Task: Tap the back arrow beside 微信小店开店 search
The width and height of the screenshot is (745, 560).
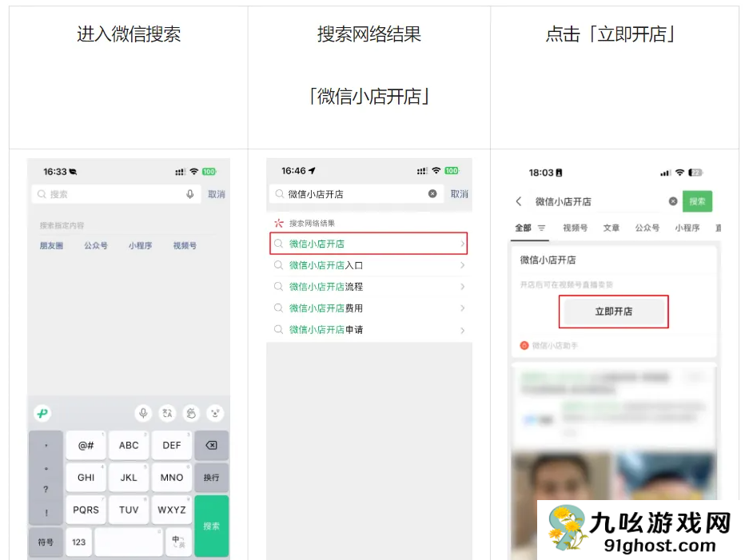Action: pos(519,202)
